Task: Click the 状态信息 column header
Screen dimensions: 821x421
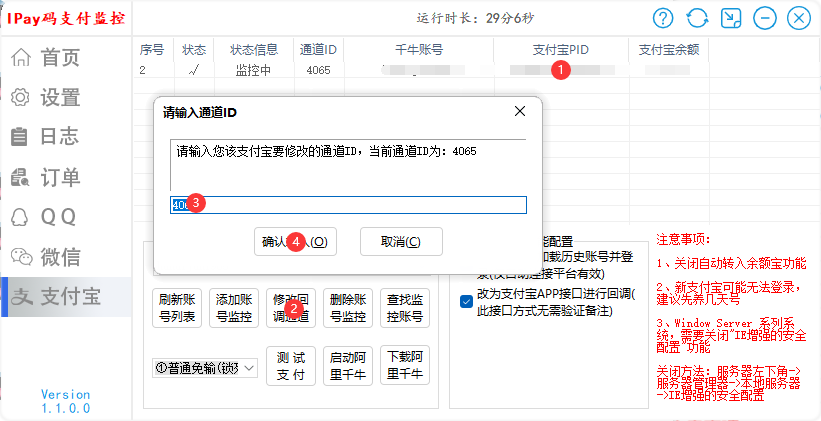Action: click(254, 50)
